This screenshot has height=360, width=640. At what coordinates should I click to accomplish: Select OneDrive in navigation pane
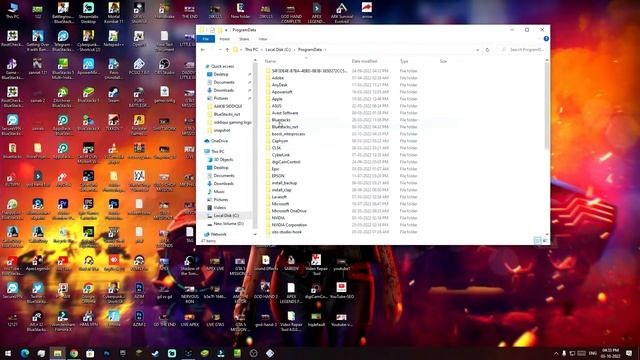coord(219,141)
